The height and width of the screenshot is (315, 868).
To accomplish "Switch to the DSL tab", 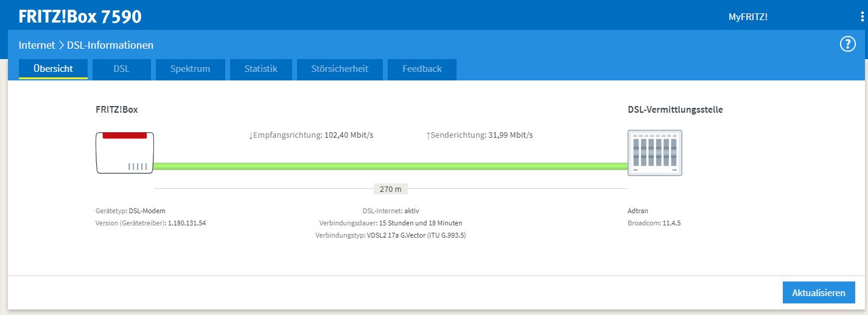I will pos(121,69).
